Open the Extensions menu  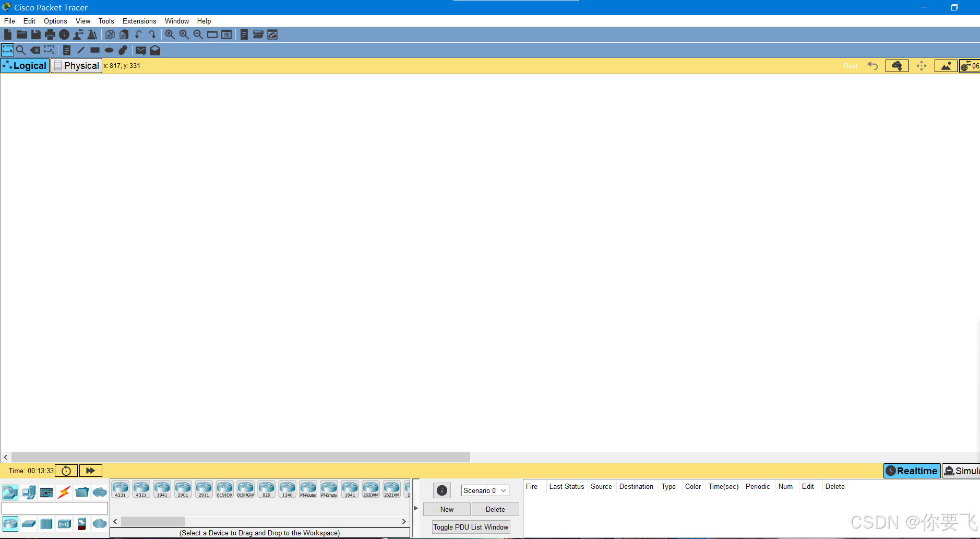[139, 21]
